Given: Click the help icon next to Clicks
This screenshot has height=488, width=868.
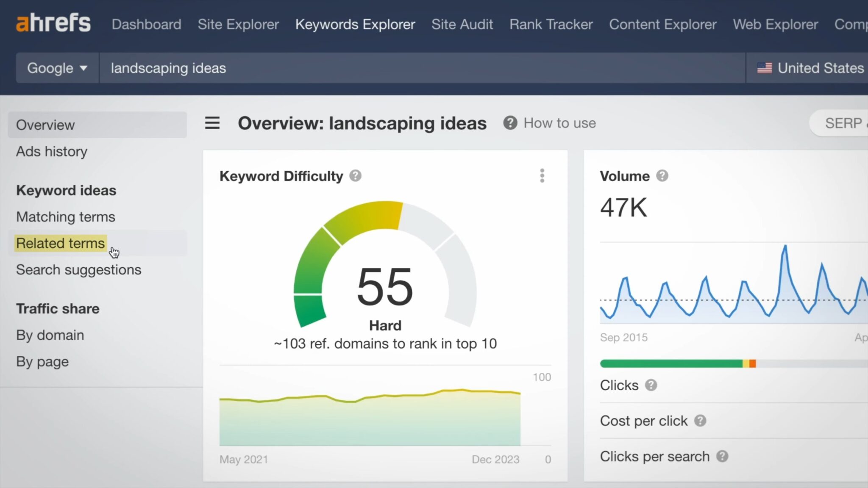Looking at the screenshot, I should [651, 385].
